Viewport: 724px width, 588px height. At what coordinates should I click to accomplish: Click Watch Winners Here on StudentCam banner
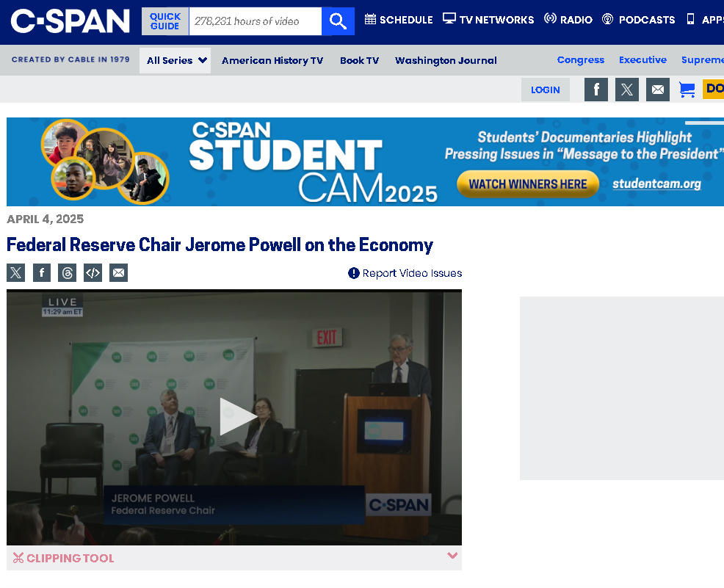tap(528, 184)
